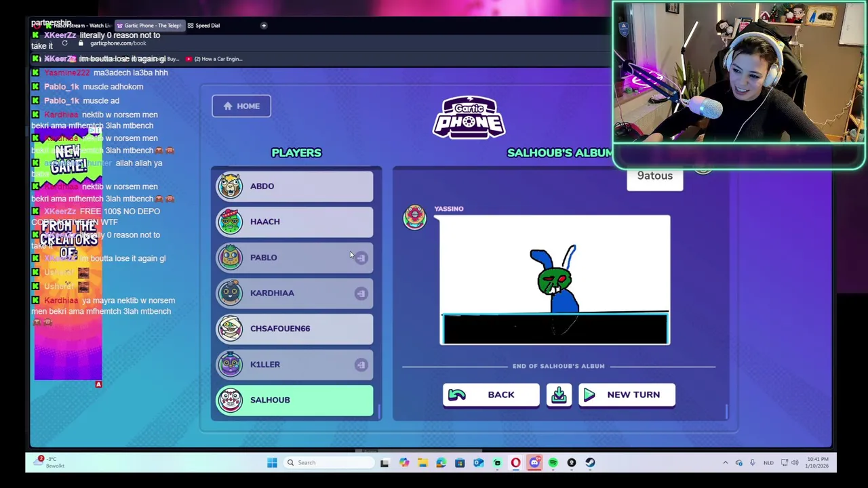Open the Opera browser taskbar icon
The height and width of the screenshot is (488, 868).
click(515, 463)
